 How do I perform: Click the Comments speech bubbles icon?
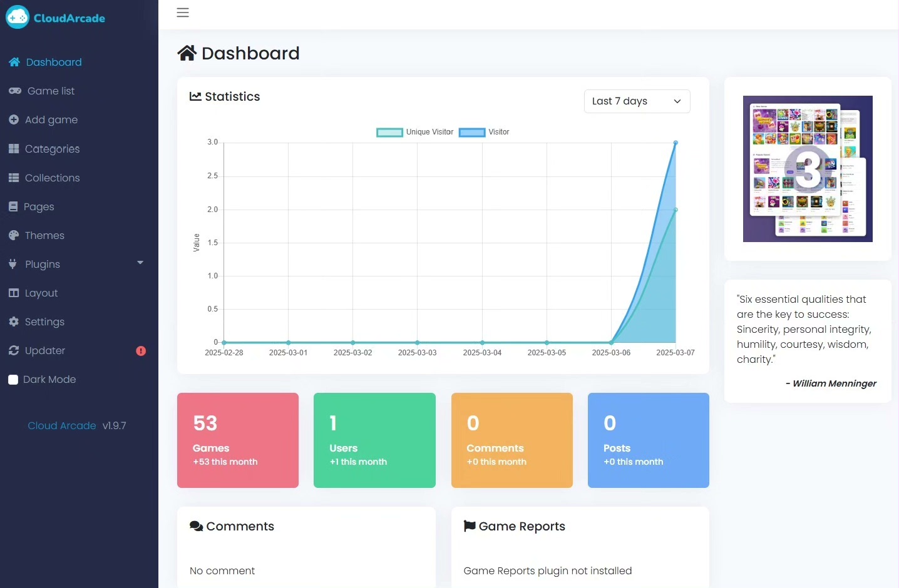click(196, 526)
